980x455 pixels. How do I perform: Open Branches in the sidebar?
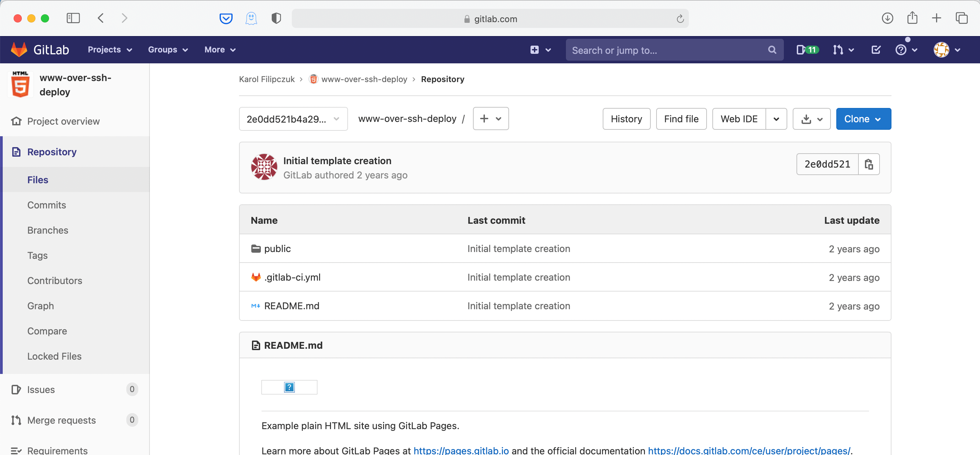point(48,230)
